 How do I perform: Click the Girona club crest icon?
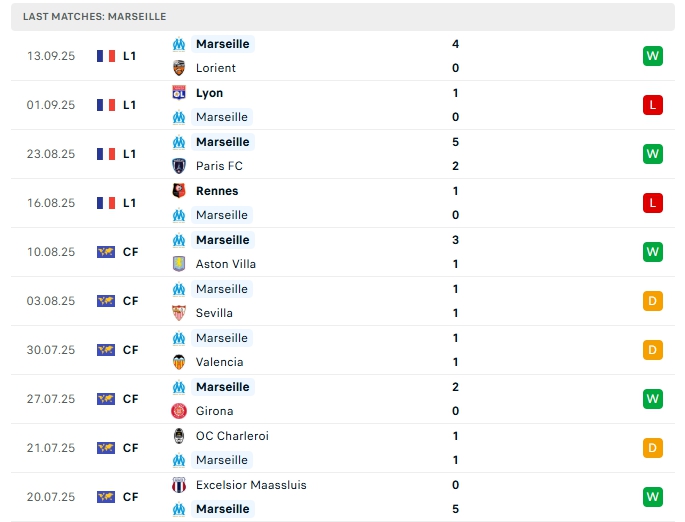click(179, 411)
